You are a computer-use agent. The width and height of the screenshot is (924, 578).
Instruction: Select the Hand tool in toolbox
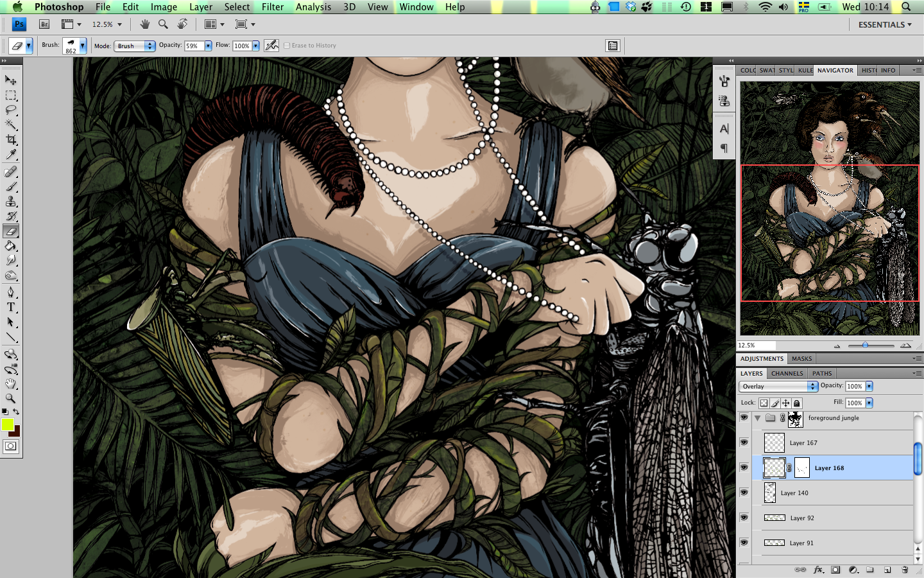pos(11,384)
